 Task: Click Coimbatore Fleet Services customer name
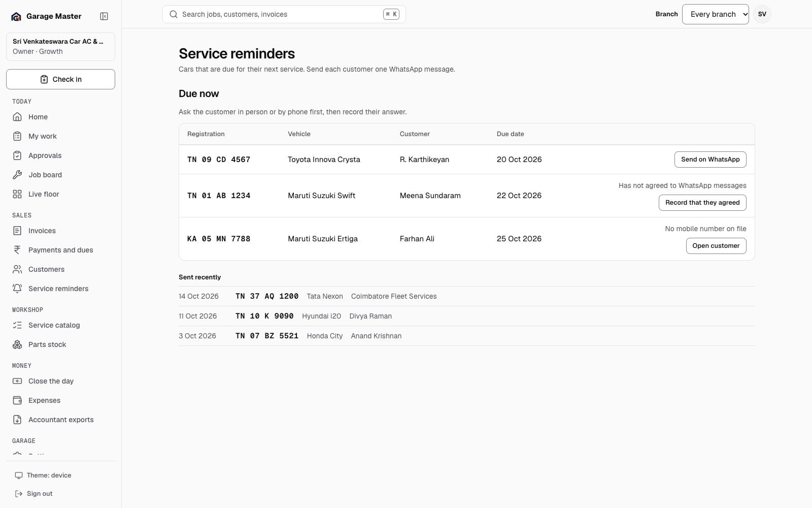[394, 296]
